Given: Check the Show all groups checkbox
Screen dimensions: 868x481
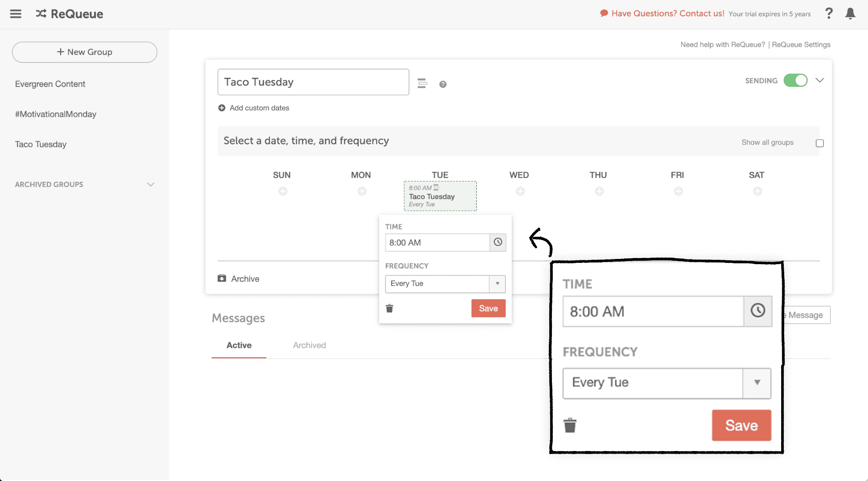Looking at the screenshot, I should click(819, 143).
